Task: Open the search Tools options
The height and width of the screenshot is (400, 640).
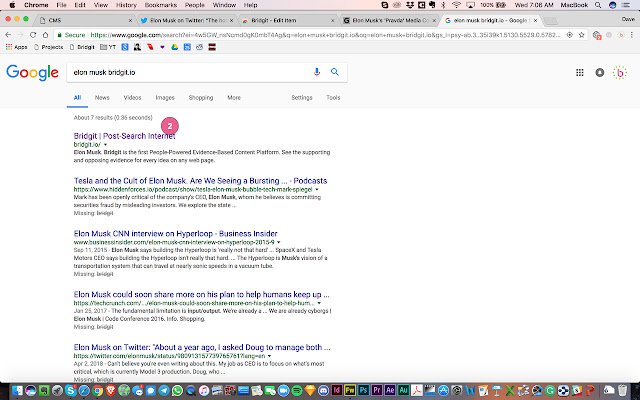Action: coord(333,98)
